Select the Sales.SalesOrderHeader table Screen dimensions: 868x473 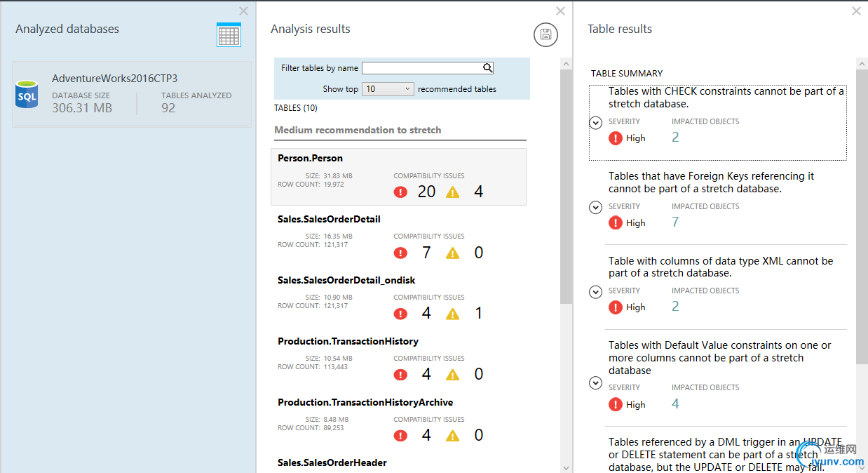point(332,462)
